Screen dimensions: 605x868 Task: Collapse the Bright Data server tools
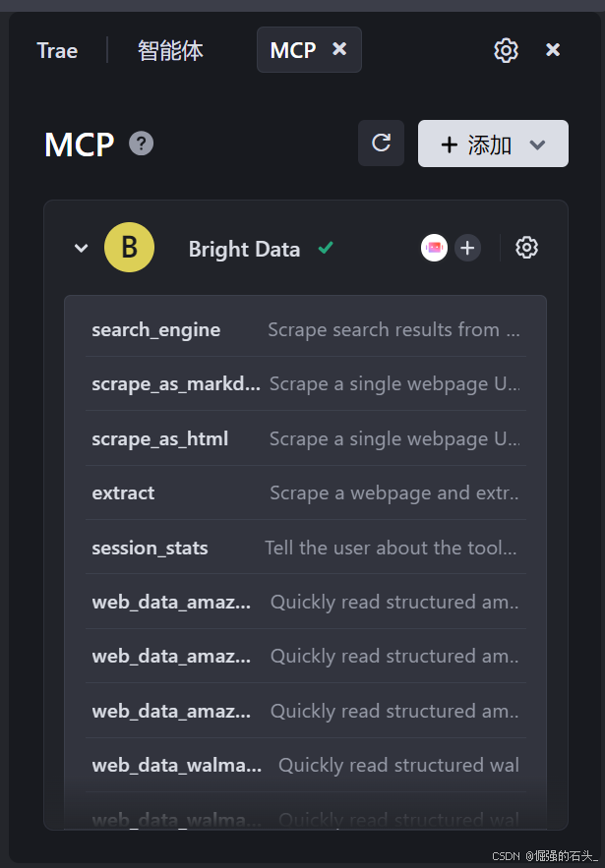[81, 248]
